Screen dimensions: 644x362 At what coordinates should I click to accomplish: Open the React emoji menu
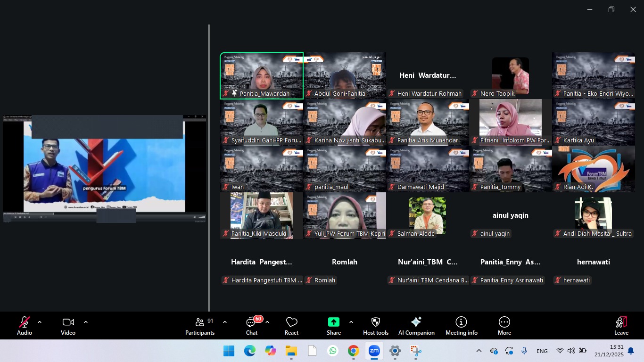click(x=291, y=326)
